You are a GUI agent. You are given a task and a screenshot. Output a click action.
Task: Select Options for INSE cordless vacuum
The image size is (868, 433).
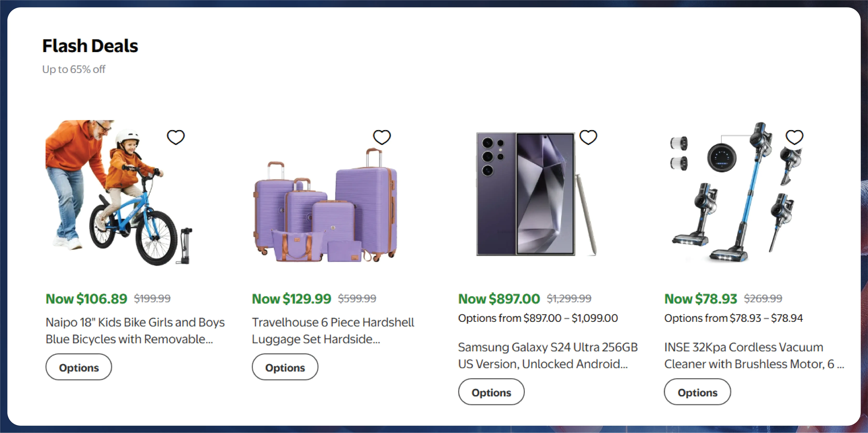click(697, 392)
